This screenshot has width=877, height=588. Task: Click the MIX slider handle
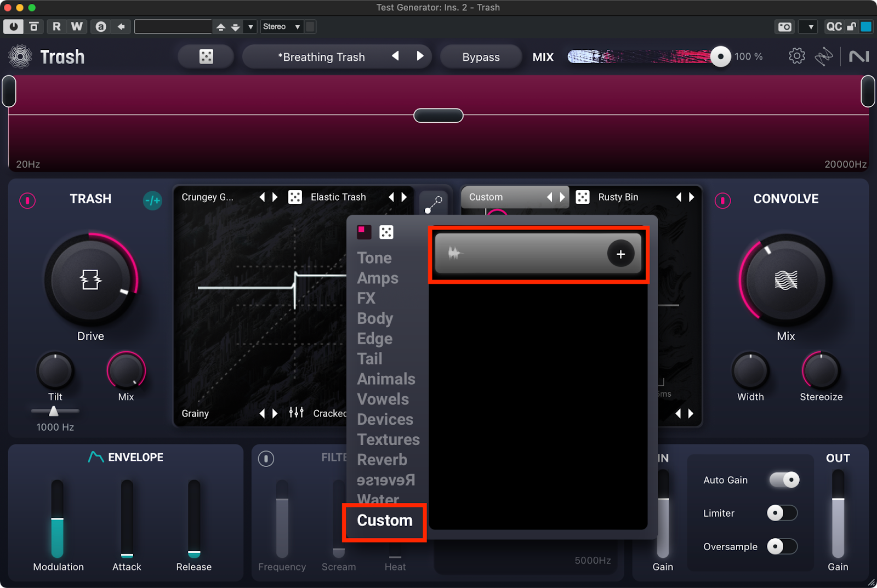720,56
